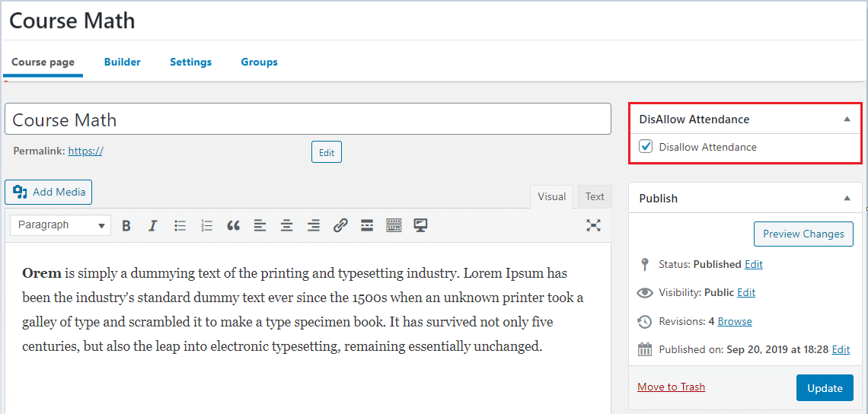
Task: Collapse the DisAllow Attendance panel
Action: 847,119
